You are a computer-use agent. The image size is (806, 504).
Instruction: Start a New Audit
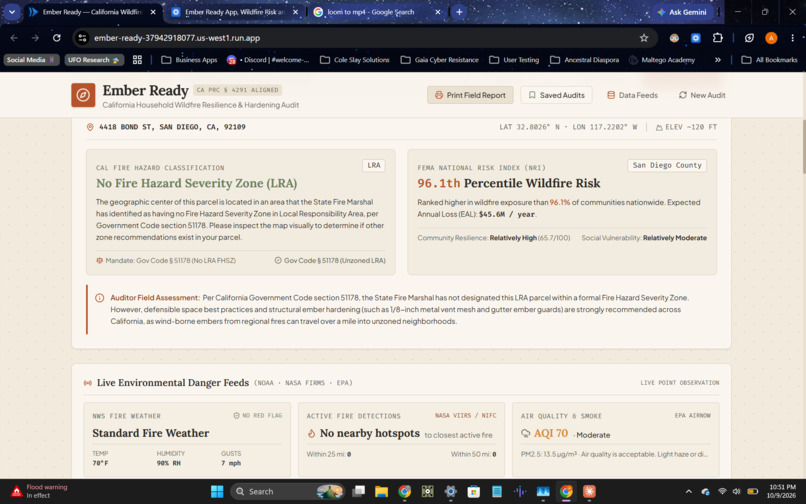pos(702,95)
